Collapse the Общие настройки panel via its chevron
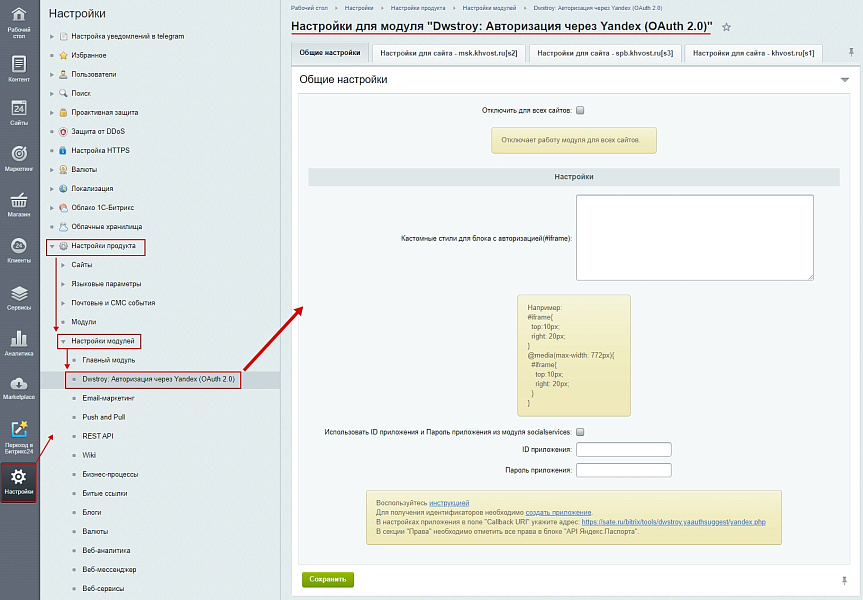The image size is (863, 600). [x=845, y=78]
